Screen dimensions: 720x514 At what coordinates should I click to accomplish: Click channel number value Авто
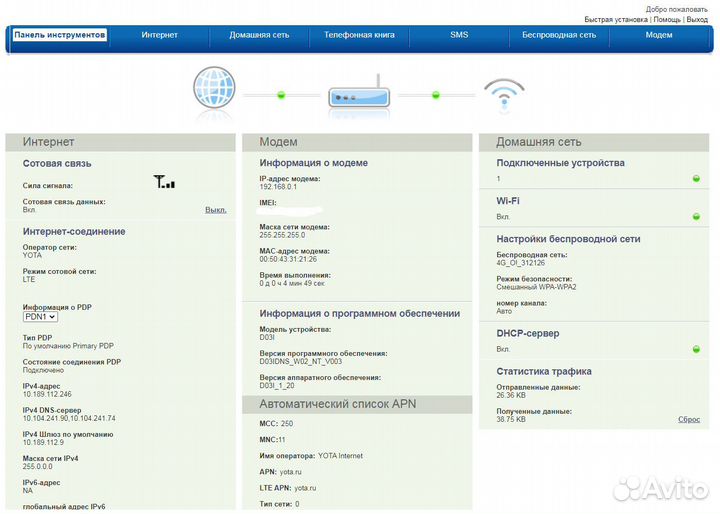[x=504, y=311]
